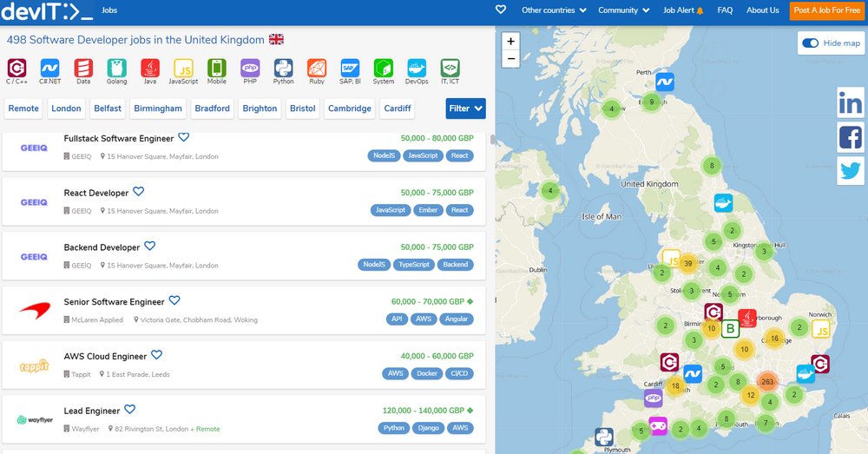
Task: Filter by Remote jobs
Action: 23,109
